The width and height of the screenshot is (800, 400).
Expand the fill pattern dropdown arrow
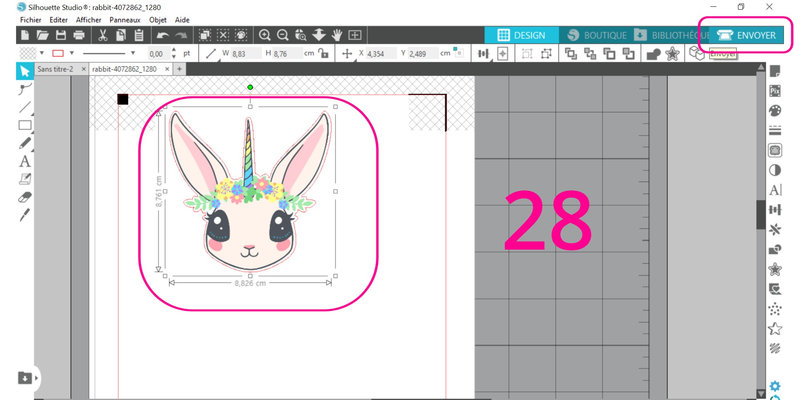42,53
